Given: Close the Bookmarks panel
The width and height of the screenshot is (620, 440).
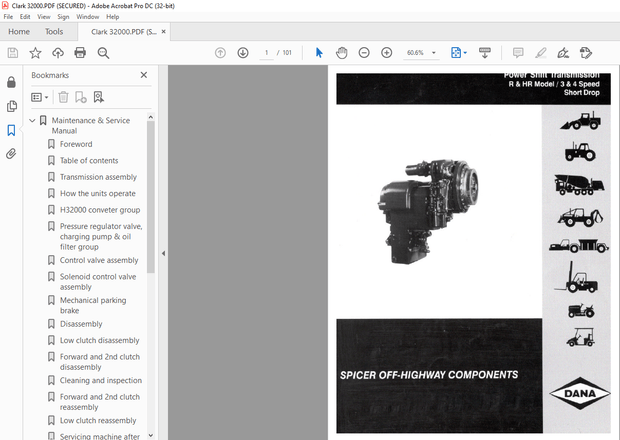Looking at the screenshot, I should point(144,75).
